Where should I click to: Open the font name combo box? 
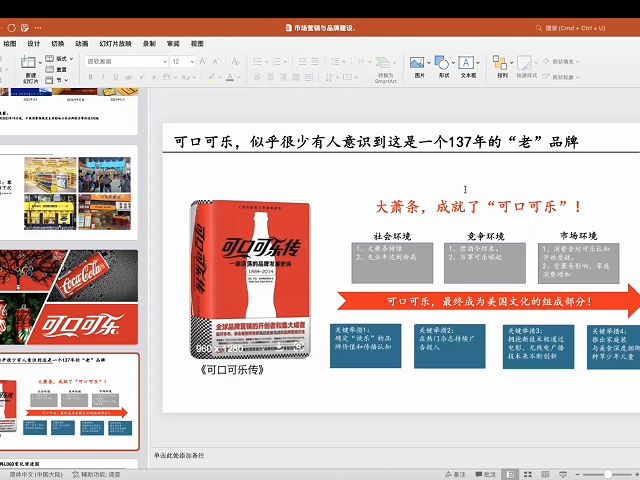coord(127,62)
